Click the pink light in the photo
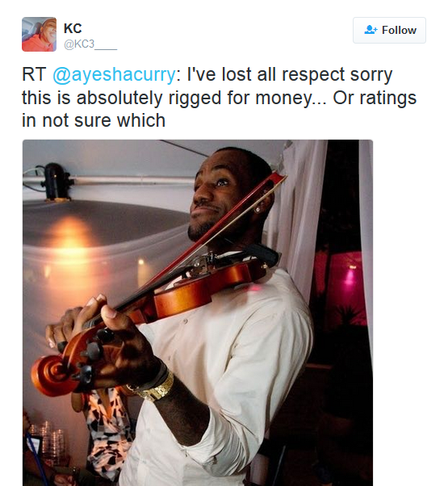 click(x=350, y=276)
